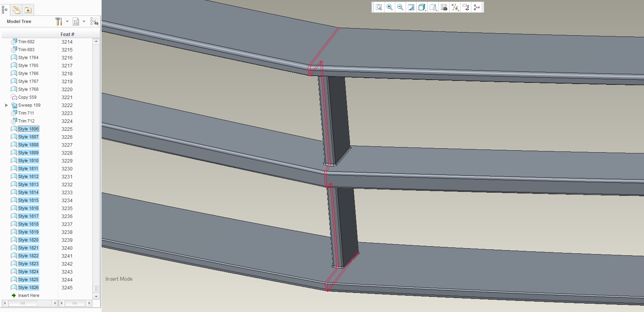This screenshot has width=644, height=312.
Task: Click feature number 3222 cell
Action: (x=67, y=105)
